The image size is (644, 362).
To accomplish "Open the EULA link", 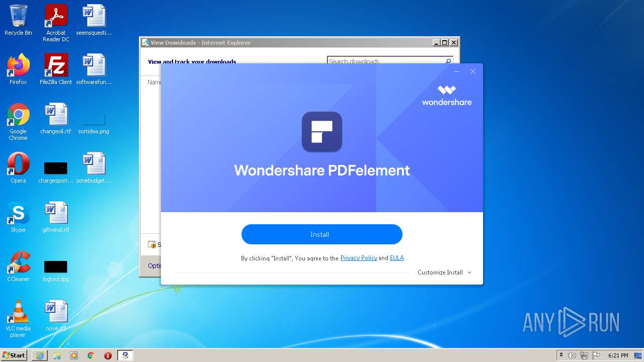I will coord(397,258).
